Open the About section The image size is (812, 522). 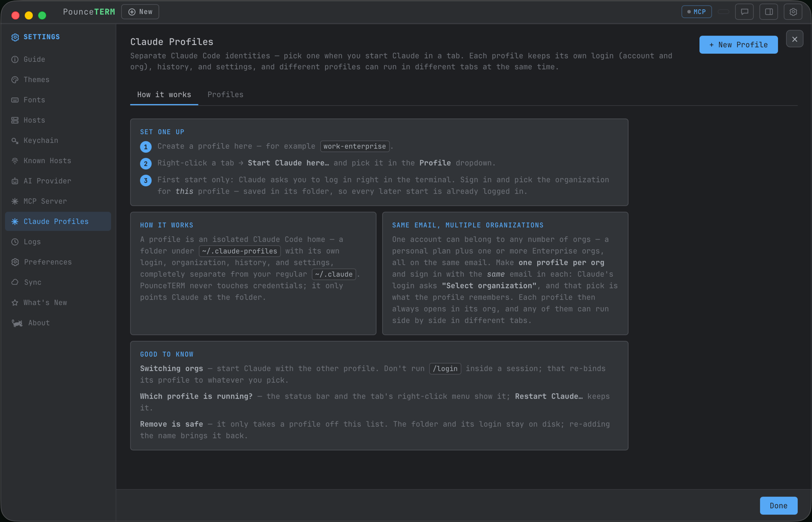click(x=58, y=323)
